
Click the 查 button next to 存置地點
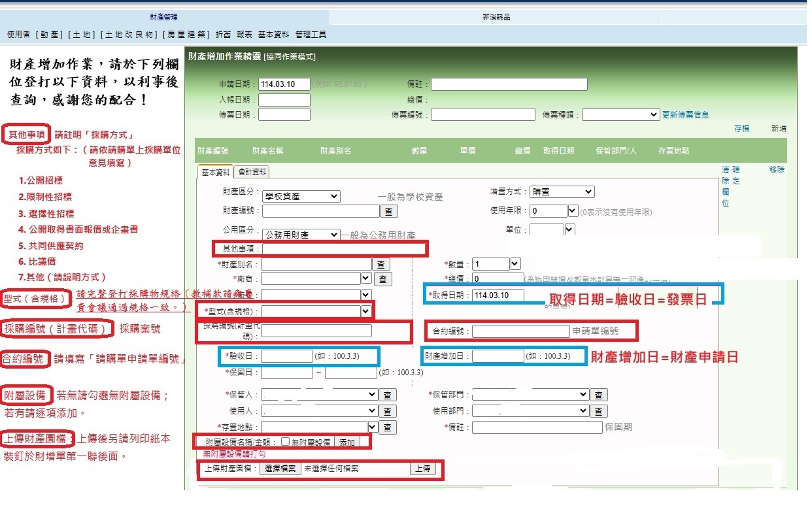tap(388, 427)
